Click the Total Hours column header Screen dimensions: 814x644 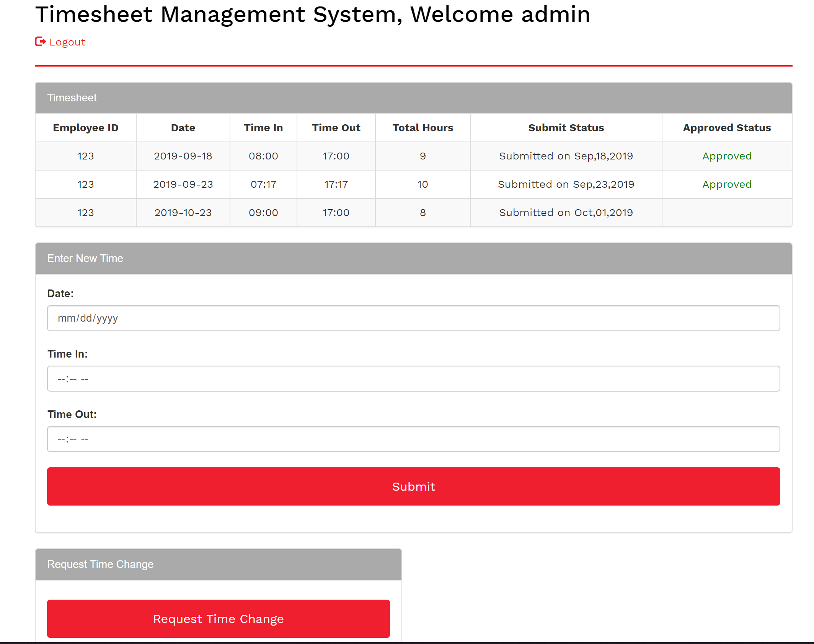[x=422, y=128]
